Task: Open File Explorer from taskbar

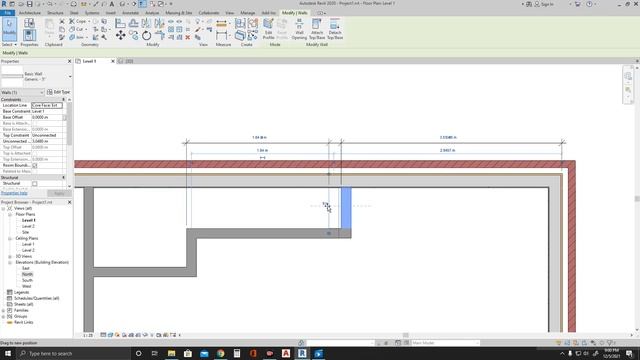Action: (x=171, y=353)
